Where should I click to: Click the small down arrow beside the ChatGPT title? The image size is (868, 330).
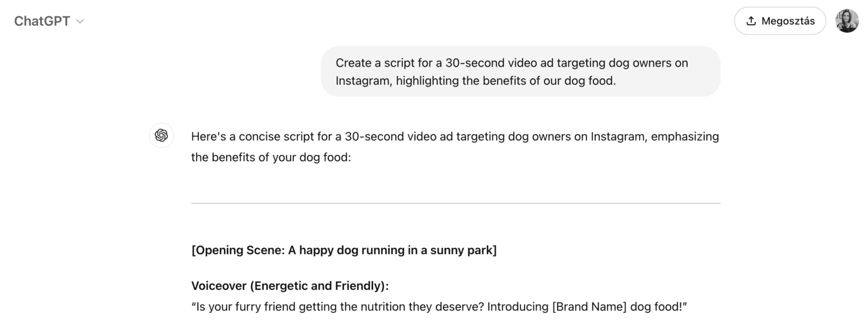(80, 21)
